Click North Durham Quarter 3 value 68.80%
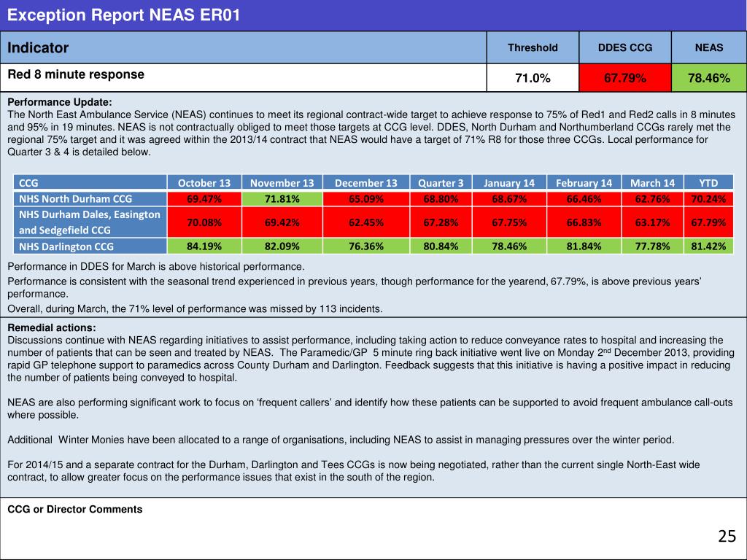The width and height of the screenshot is (747, 560). (x=441, y=198)
